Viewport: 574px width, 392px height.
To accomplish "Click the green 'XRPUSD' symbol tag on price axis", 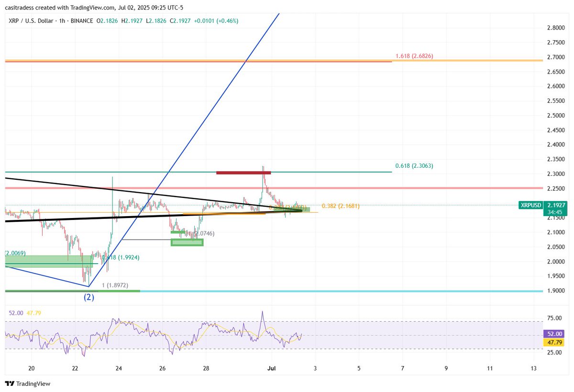I will click(x=531, y=205).
